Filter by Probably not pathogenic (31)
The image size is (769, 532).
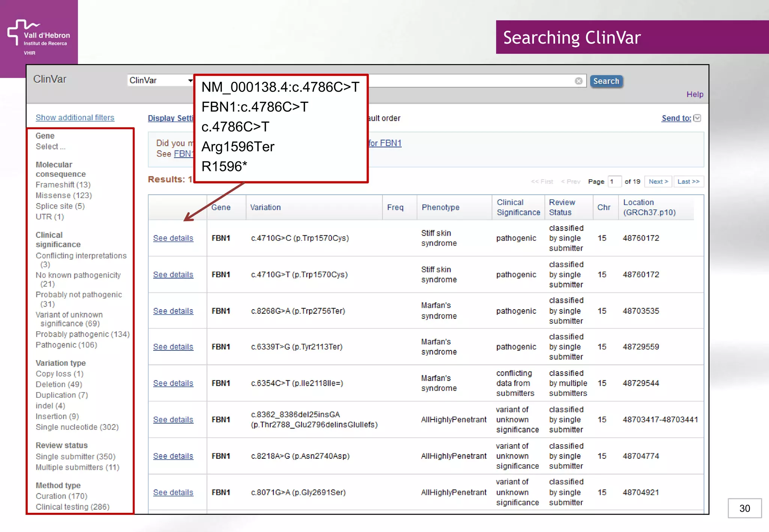tap(79, 299)
